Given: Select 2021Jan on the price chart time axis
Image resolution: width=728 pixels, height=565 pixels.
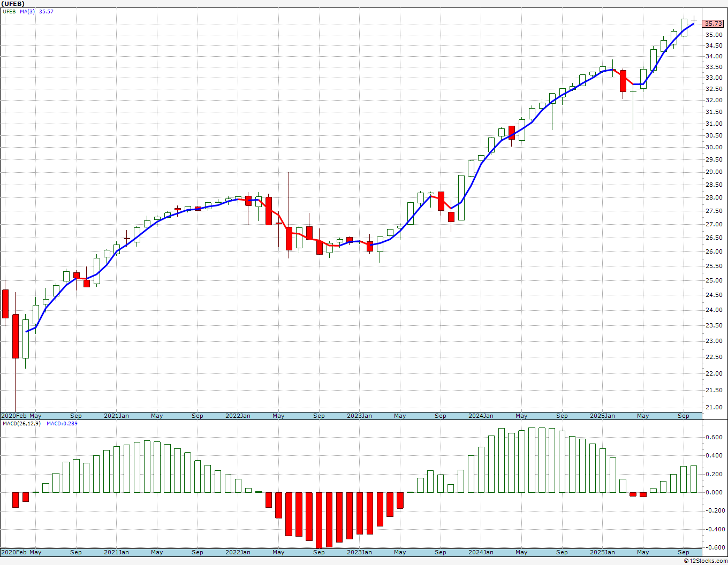Looking at the screenshot, I should tap(116, 416).
